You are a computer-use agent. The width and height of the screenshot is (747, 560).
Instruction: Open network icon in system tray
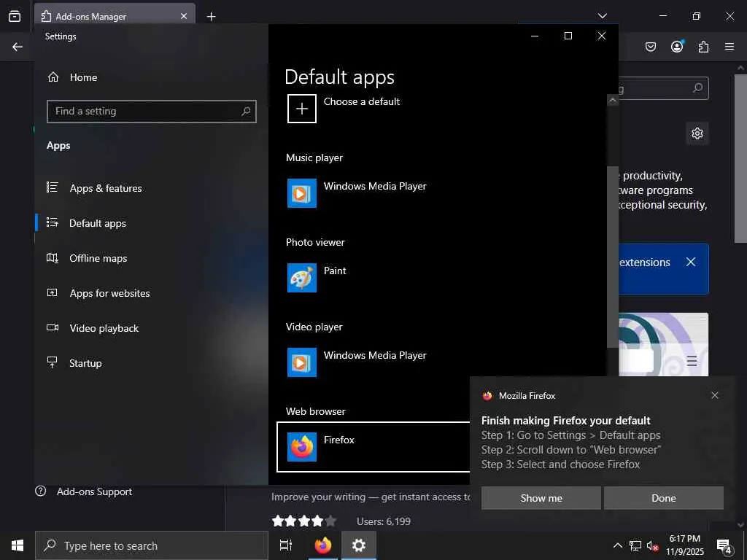[x=635, y=545]
